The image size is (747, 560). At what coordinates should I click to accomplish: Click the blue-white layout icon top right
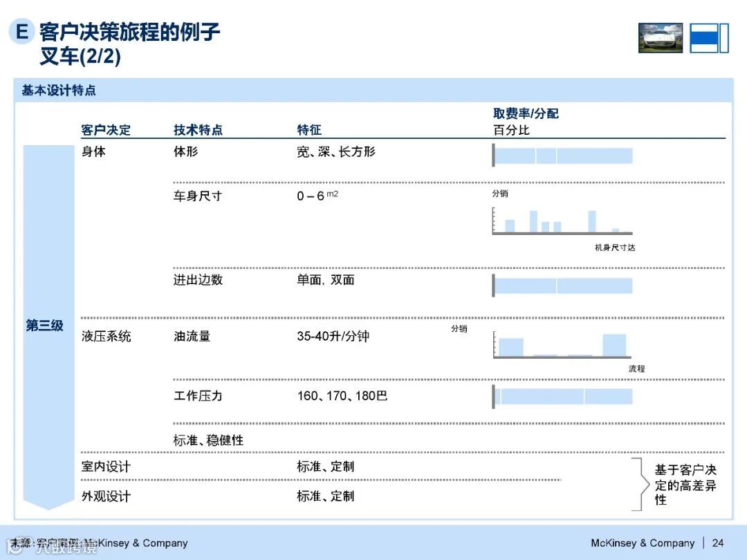(x=710, y=38)
